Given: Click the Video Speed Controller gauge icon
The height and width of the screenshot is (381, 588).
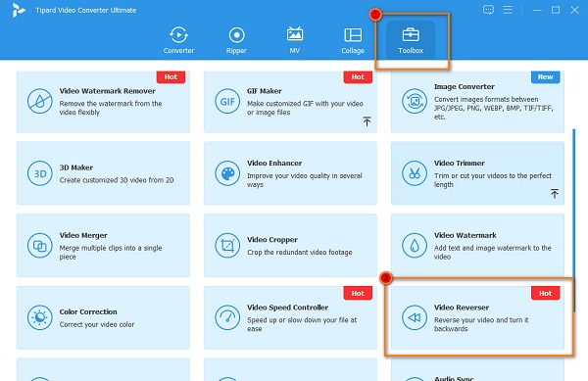Looking at the screenshot, I should click(x=227, y=317).
